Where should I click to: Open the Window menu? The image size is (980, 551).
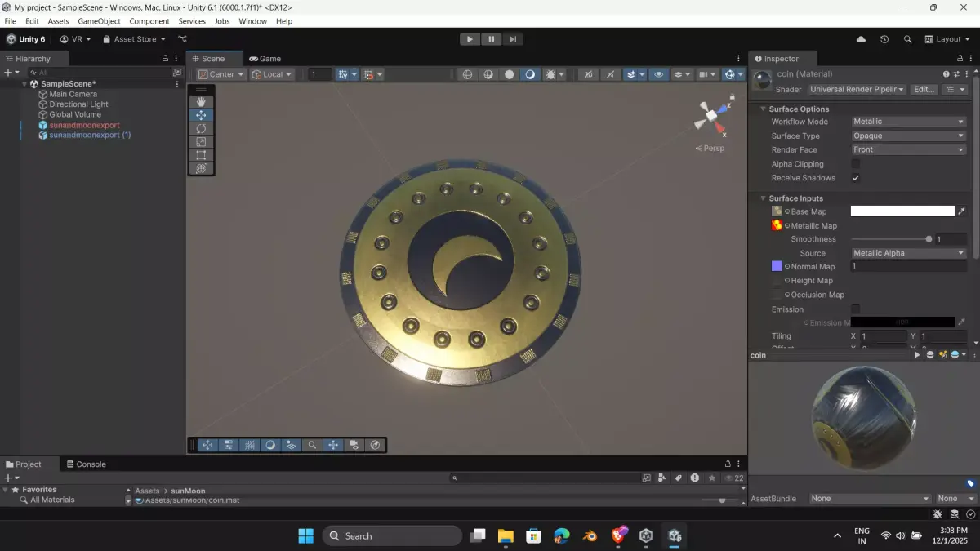[x=253, y=21]
